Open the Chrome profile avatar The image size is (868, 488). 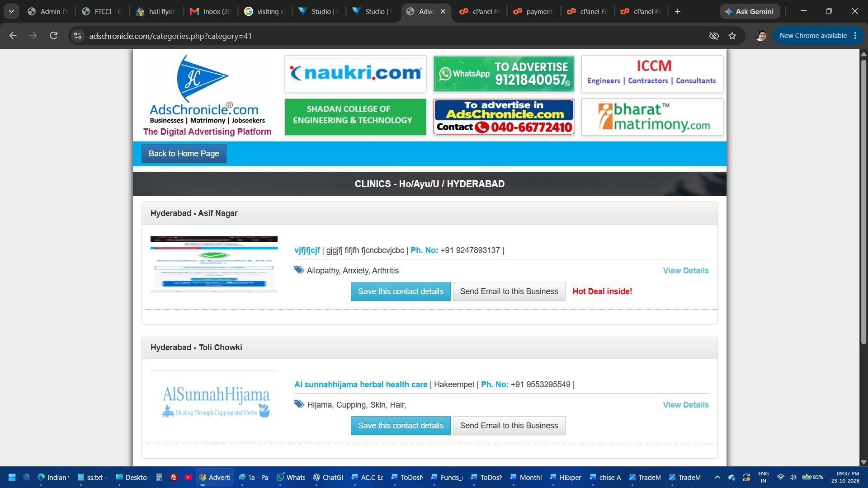click(x=761, y=36)
